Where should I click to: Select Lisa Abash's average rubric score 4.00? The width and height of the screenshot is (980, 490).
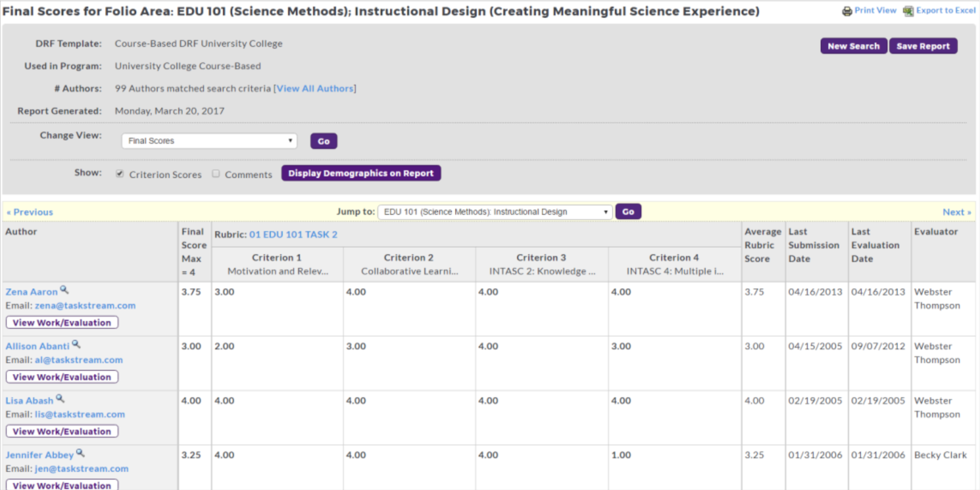point(754,401)
